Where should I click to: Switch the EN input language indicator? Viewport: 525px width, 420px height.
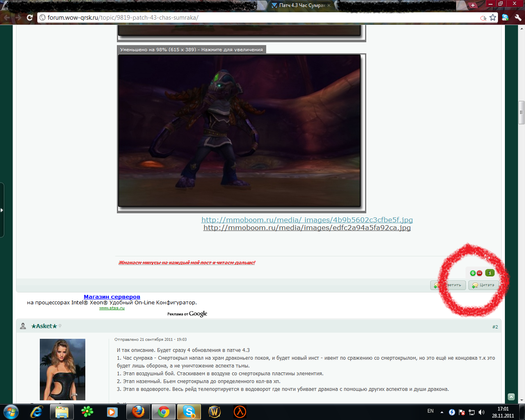tap(430, 411)
